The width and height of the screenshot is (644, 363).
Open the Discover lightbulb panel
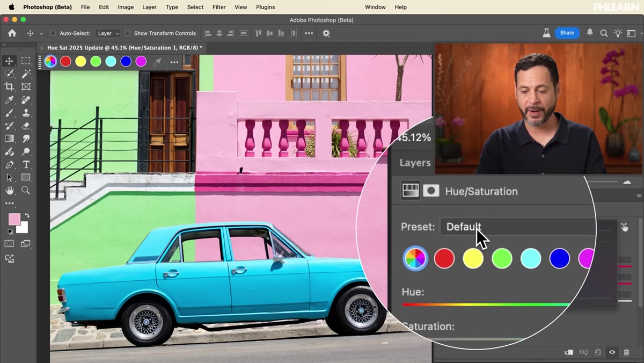pos(618,33)
